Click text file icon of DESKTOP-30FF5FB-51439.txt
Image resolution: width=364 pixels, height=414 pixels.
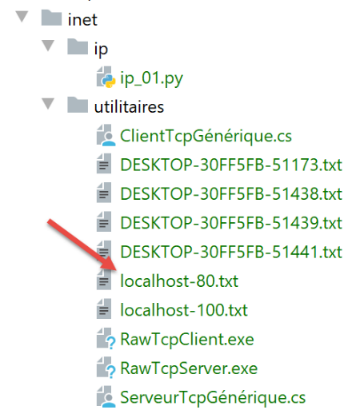click(104, 222)
